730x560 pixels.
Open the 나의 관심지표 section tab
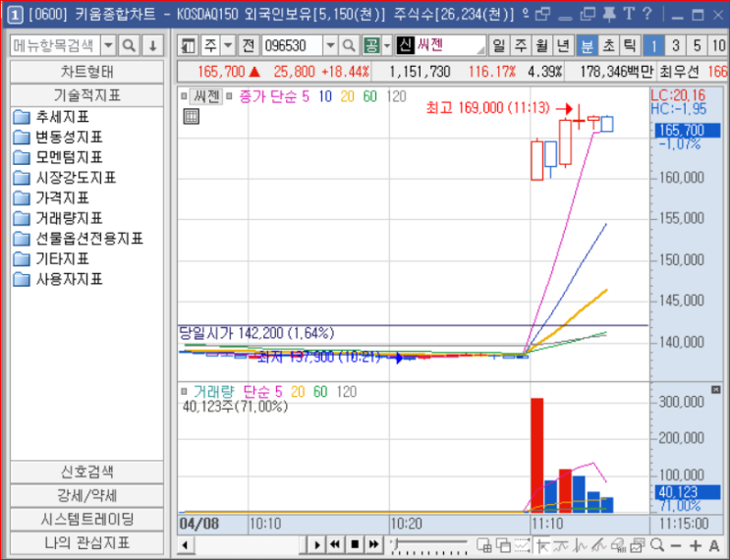coord(86,542)
